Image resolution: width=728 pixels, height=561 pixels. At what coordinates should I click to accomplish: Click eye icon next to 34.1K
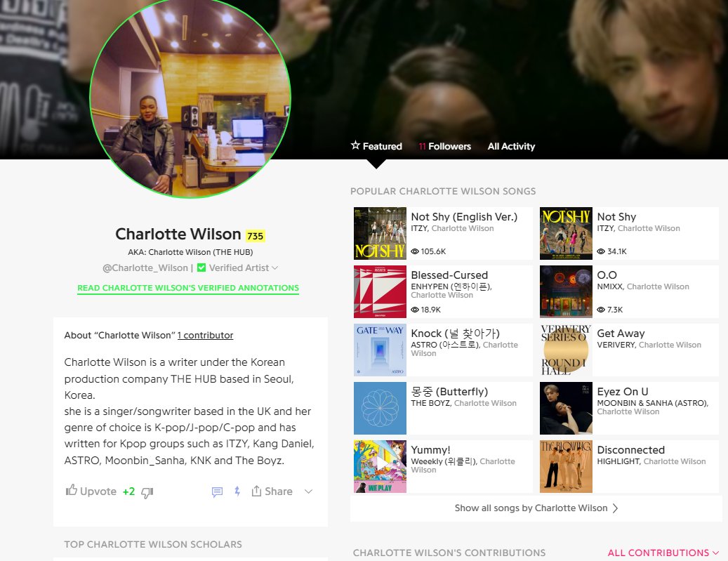pyautogui.click(x=601, y=251)
